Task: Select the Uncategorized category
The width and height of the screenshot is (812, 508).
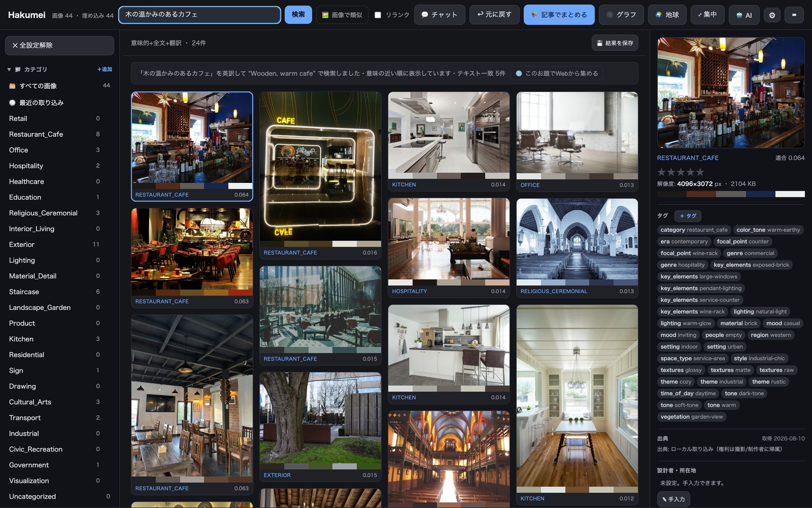Action: 59,497
